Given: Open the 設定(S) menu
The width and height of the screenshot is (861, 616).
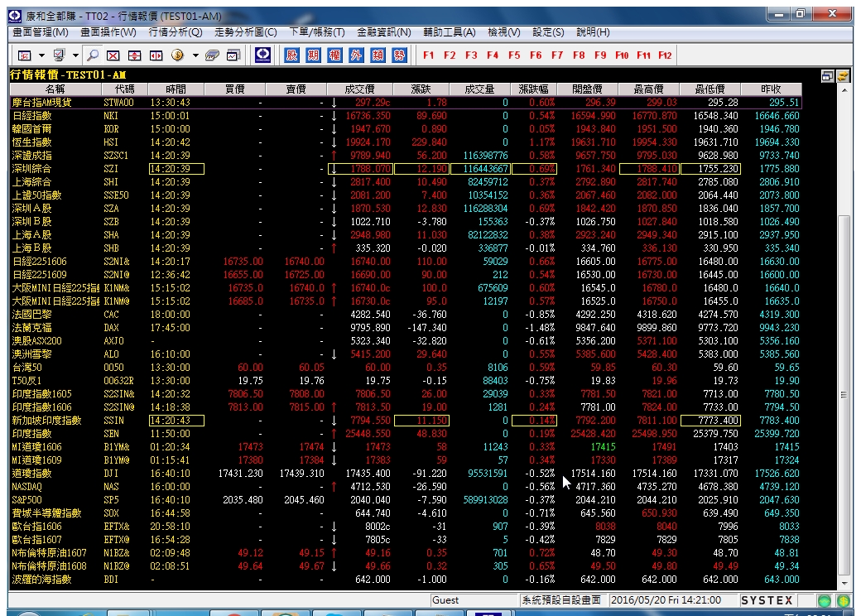Looking at the screenshot, I should point(548,32).
